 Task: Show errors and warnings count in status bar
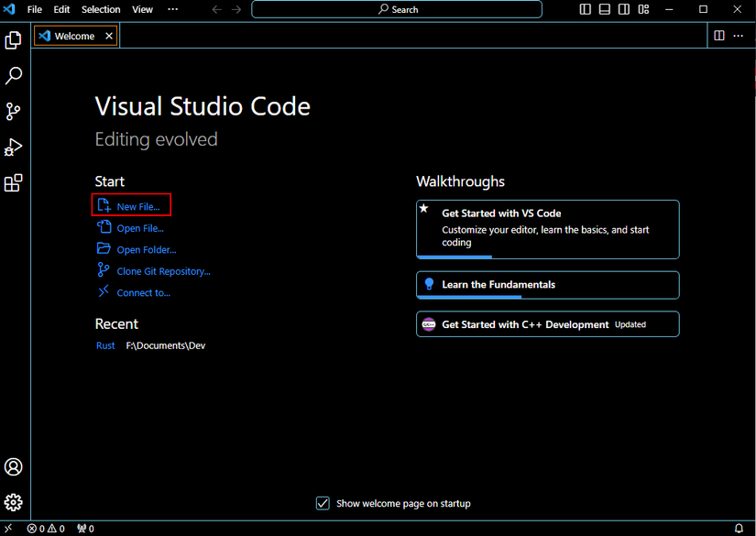(46, 529)
